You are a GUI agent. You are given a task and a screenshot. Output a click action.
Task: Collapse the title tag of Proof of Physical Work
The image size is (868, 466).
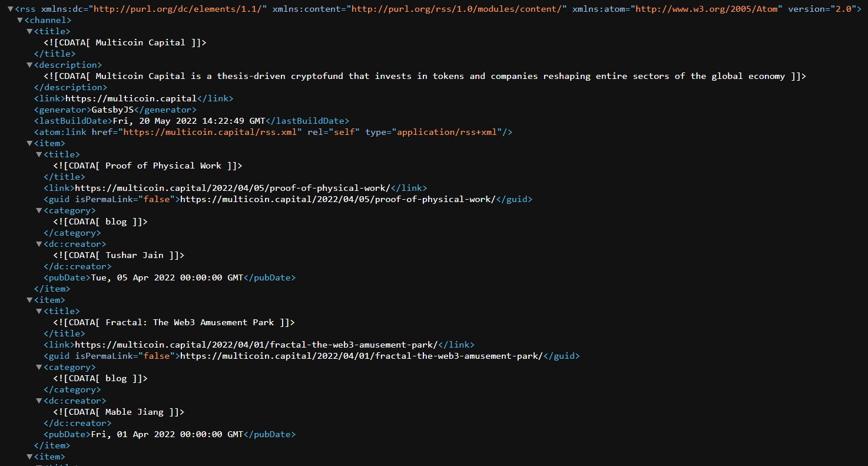tap(39, 155)
